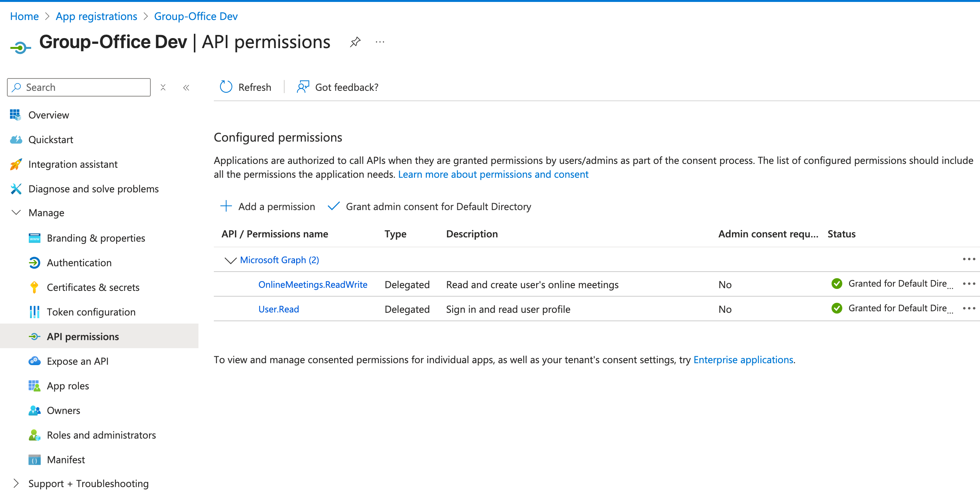Open the ellipsis menu for Microsoft Graph row
The image size is (980, 504).
969,259
